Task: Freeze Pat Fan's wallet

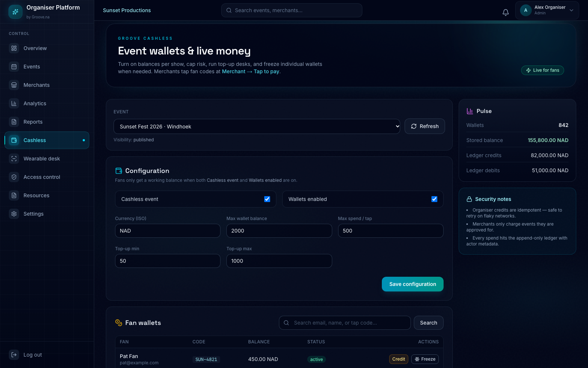Action: click(425, 359)
